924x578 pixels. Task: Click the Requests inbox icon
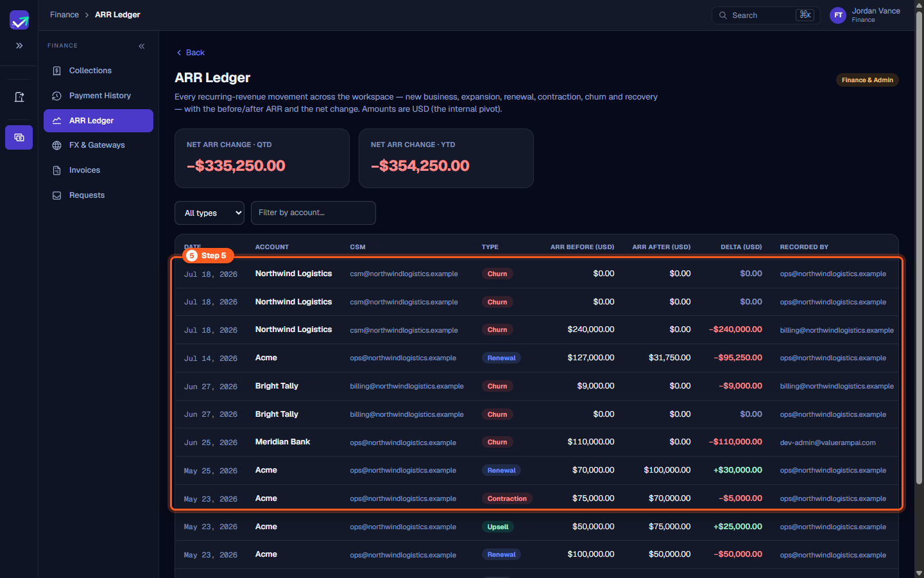point(56,195)
